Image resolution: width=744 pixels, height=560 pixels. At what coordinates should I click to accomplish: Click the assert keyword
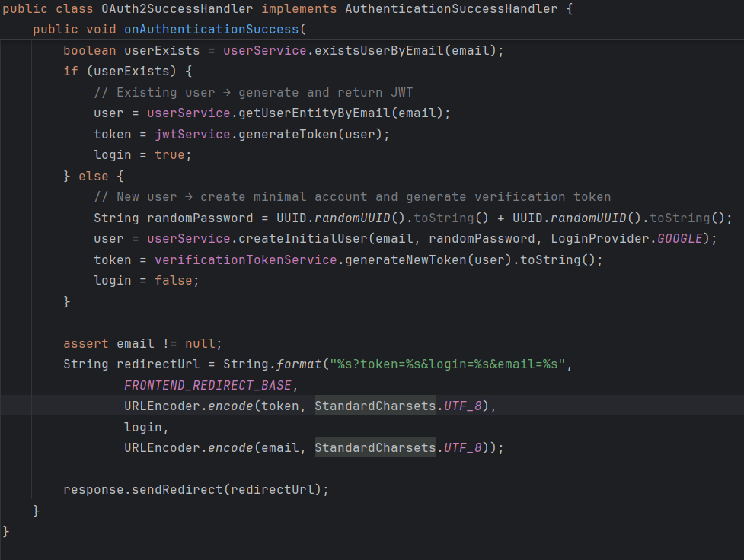[x=85, y=343]
